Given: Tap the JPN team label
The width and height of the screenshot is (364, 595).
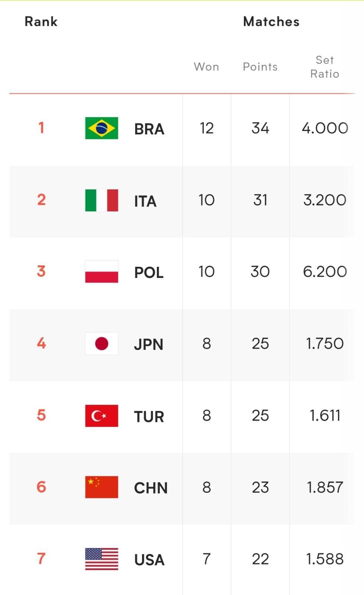Looking at the screenshot, I should [148, 345].
